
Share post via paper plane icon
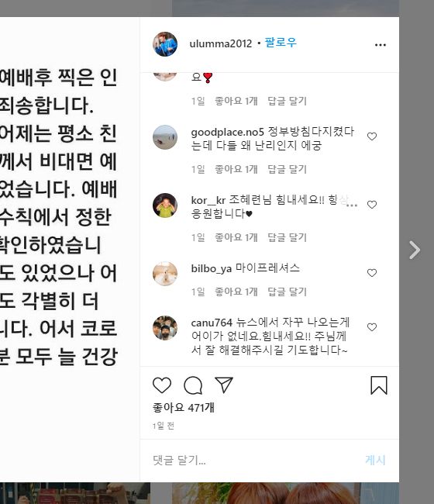[x=223, y=385]
